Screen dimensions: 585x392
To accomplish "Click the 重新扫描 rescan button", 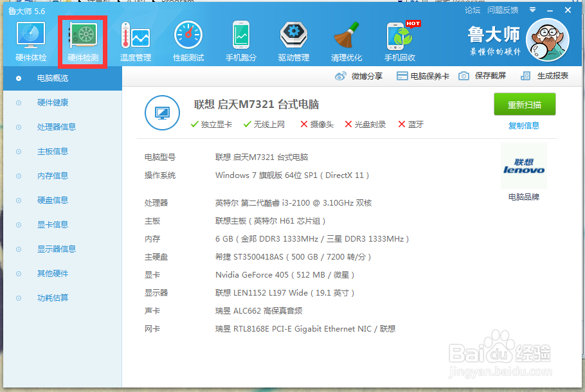I will click(x=525, y=105).
